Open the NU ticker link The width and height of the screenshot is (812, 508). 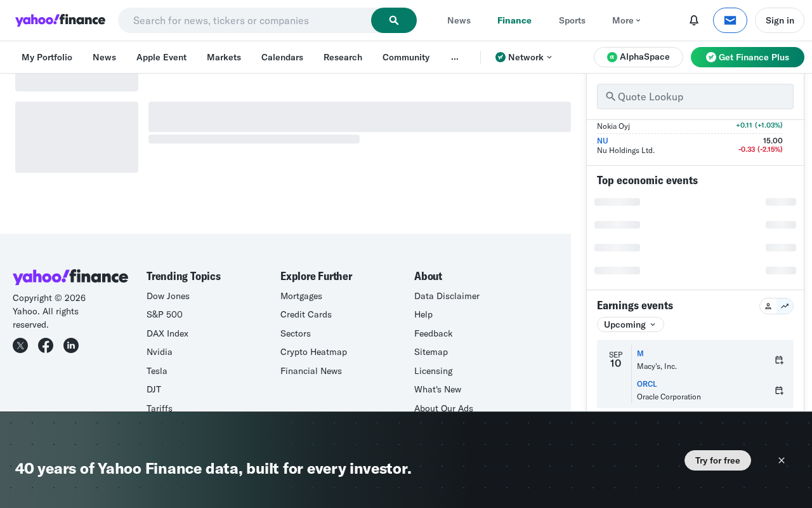tap(603, 140)
